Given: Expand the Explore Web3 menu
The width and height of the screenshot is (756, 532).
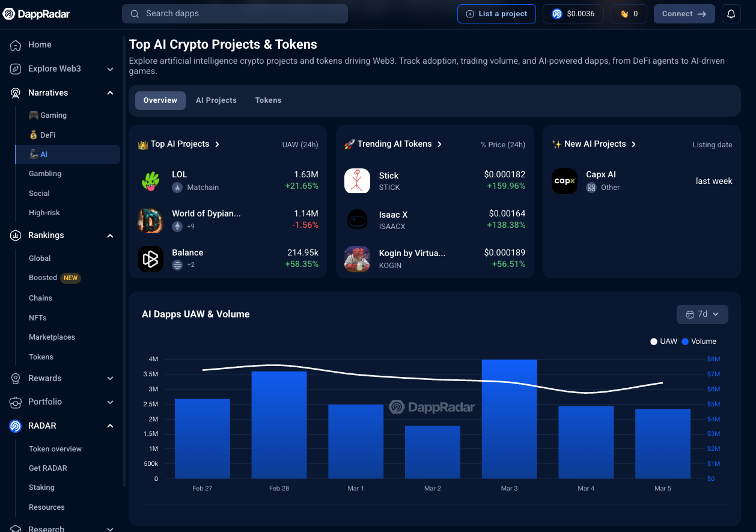Looking at the screenshot, I should click(x=110, y=69).
